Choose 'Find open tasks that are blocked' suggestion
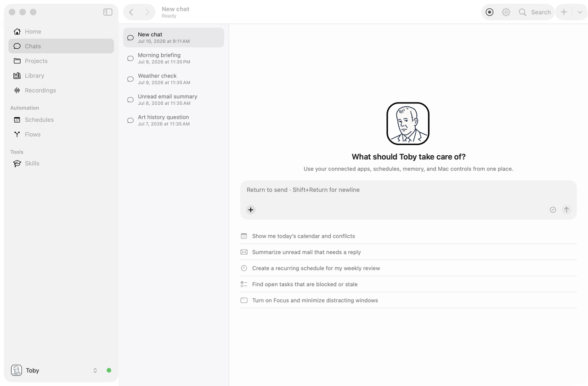588x386 pixels. pyautogui.click(x=408, y=284)
